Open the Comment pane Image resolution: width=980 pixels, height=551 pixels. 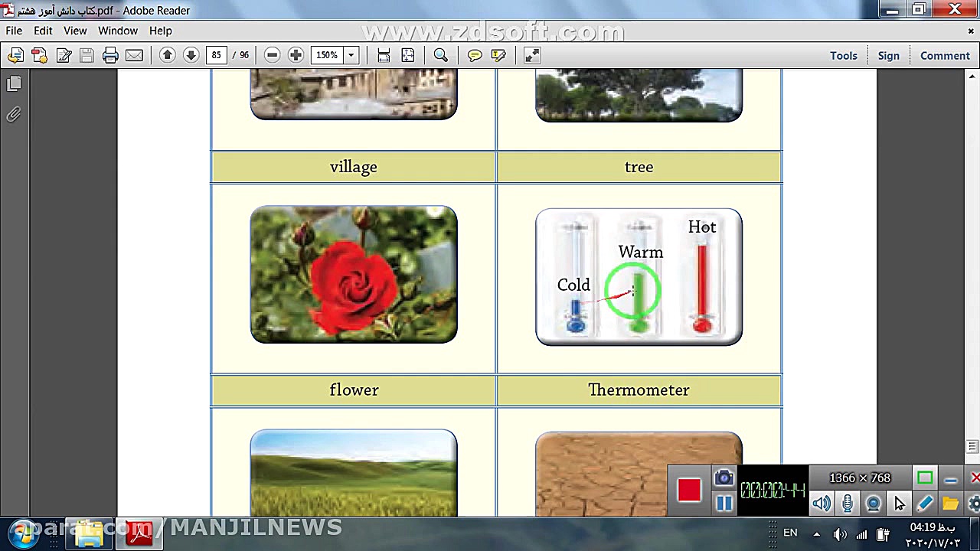(x=945, y=55)
